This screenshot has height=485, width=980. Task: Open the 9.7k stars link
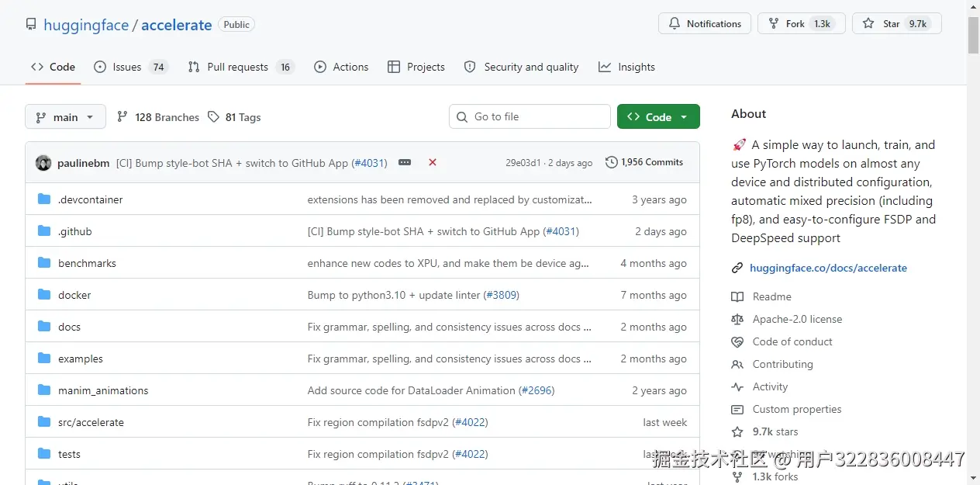(x=775, y=431)
